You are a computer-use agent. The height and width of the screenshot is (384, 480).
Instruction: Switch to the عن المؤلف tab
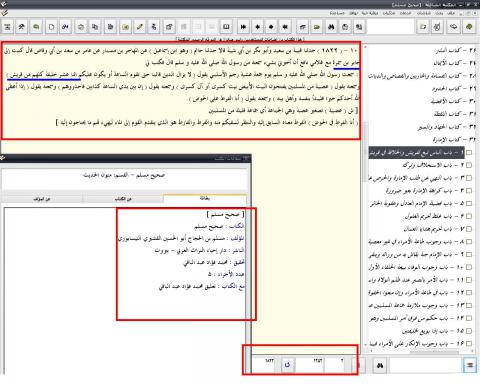tap(42, 199)
